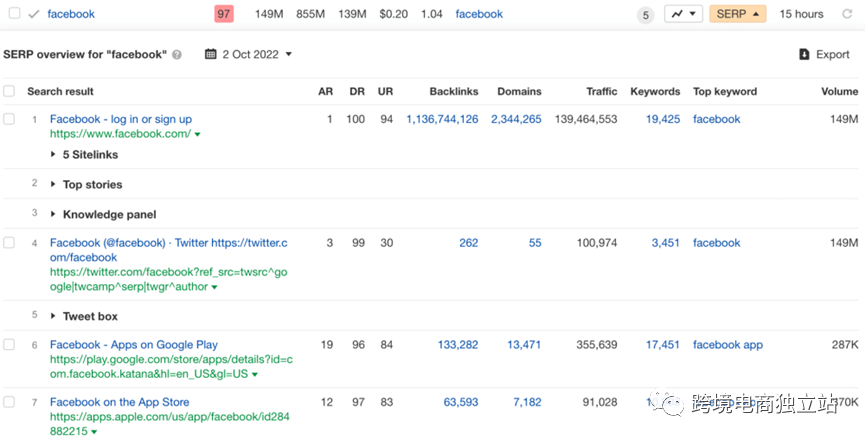
Task: Expand the Tweet box row
Action: [84, 316]
